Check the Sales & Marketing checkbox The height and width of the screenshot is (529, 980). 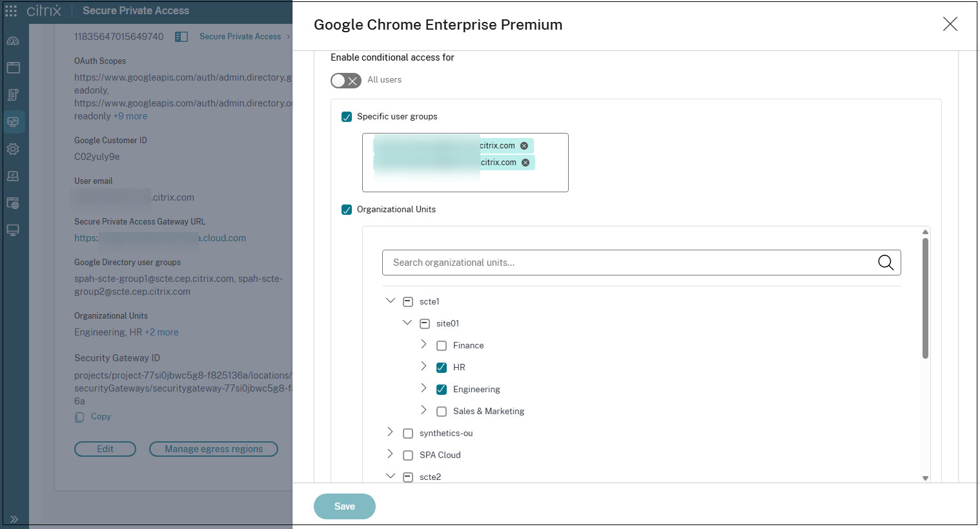[x=442, y=412]
